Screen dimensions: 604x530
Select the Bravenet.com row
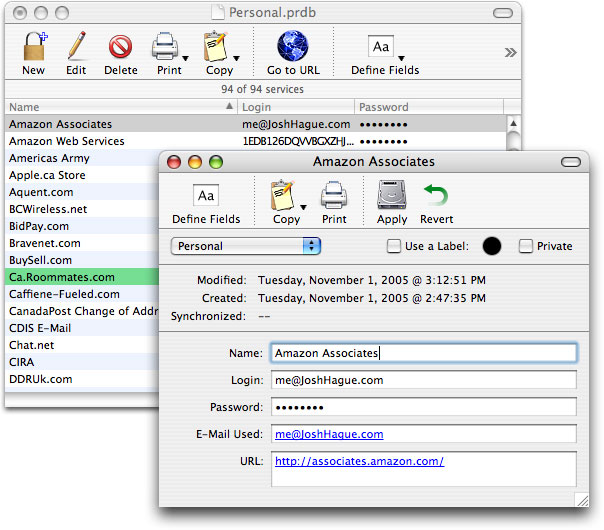tap(82, 243)
